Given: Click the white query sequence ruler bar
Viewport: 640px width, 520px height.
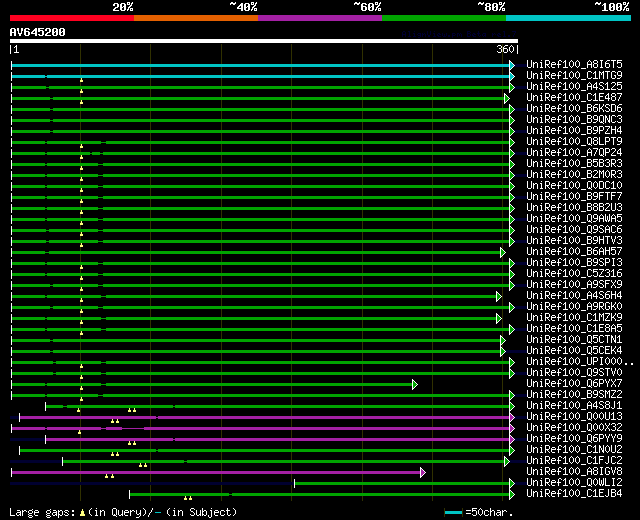Looking at the screenshot, I should 264,42.
